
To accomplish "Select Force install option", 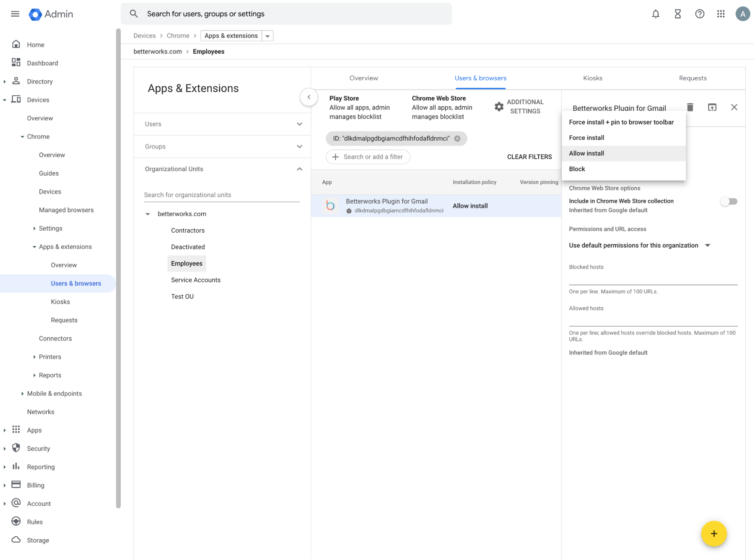I will point(623,138).
